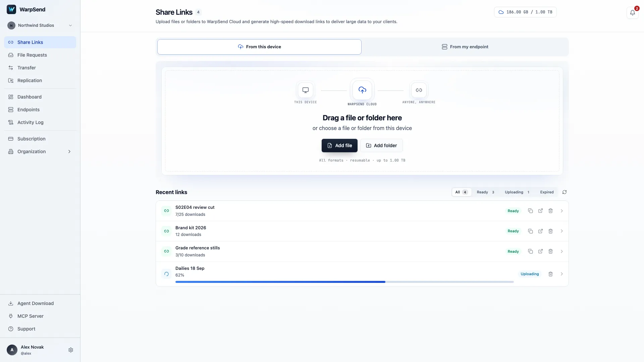Screen dimensions: 644x362
Task: Copy link for S02E04 review cut
Action: click(530, 211)
